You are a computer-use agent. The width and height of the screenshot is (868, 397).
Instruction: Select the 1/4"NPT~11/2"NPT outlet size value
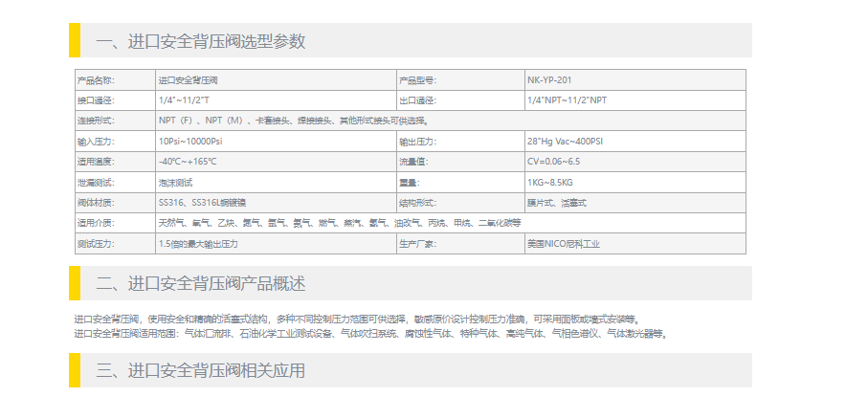(566, 100)
